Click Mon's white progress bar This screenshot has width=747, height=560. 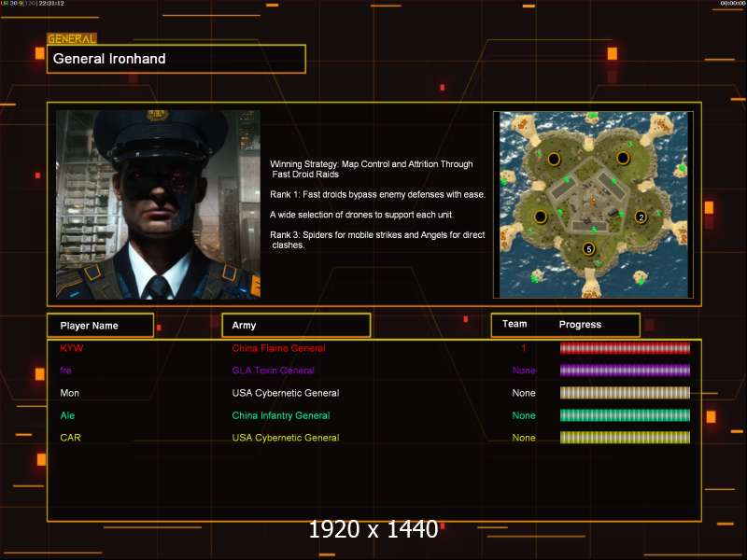625,393
